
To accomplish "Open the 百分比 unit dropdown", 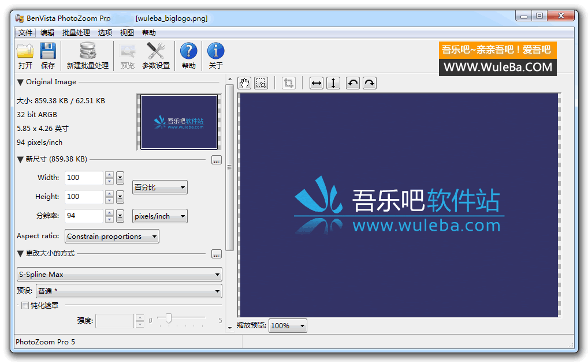I will point(160,187).
